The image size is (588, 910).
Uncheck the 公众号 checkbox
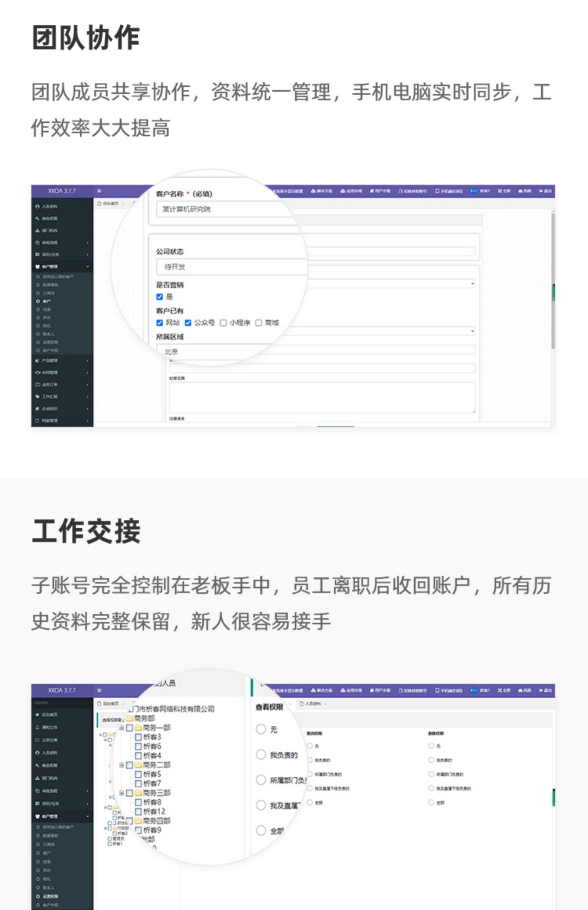pyautogui.click(x=188, y=323)
